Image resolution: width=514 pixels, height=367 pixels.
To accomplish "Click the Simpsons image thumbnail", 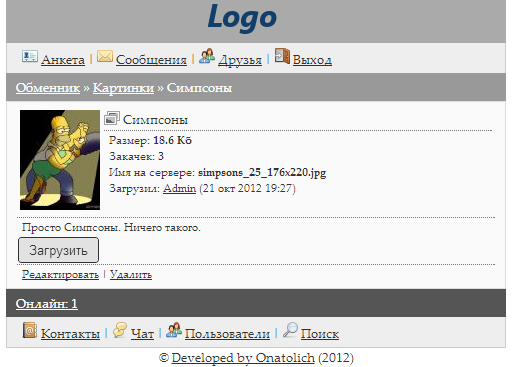I will coord(60,160).
